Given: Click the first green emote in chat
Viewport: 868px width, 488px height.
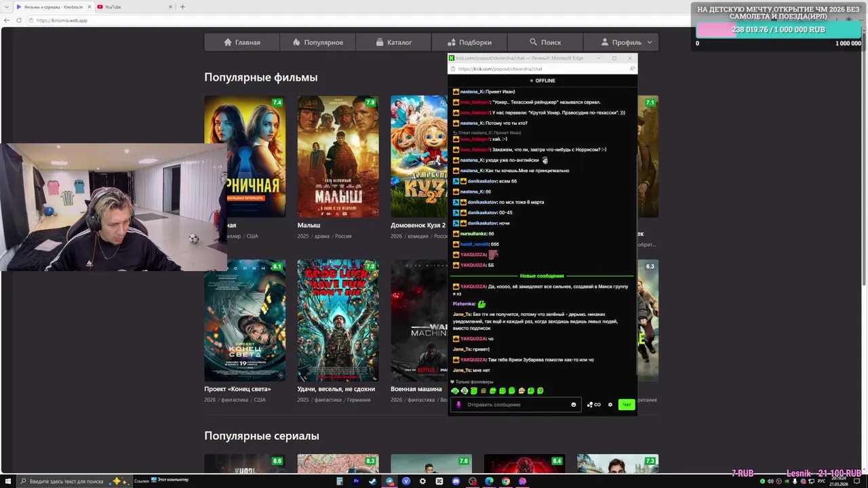Looking at the screenshot, I should pyautogui.click(x=455, y=391).
